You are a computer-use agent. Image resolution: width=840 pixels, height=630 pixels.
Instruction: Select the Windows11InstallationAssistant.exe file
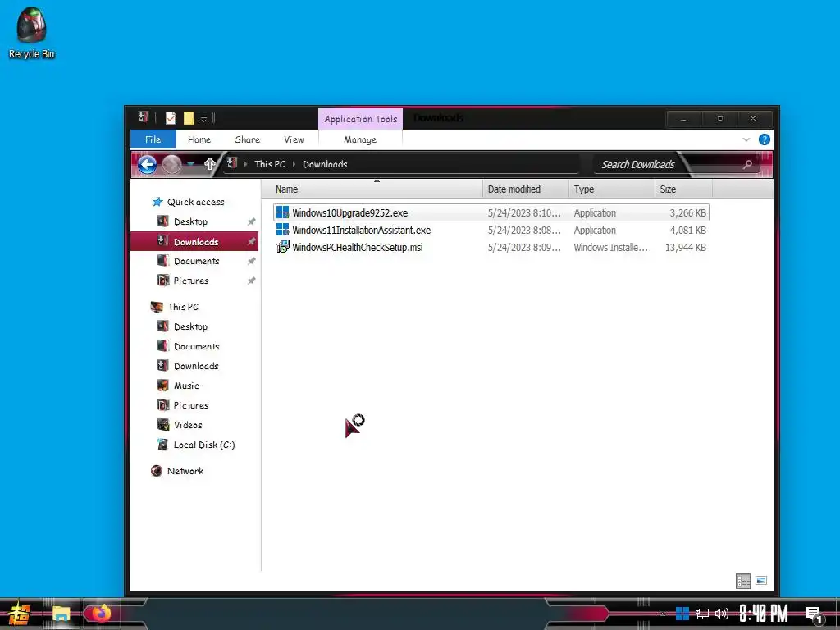[x=491, y=230]
